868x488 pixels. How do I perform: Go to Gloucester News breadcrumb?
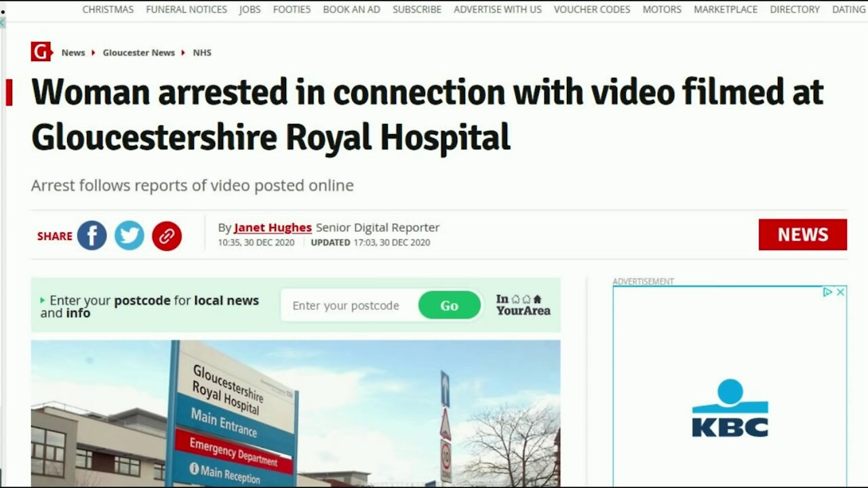(x=138, y=52)
